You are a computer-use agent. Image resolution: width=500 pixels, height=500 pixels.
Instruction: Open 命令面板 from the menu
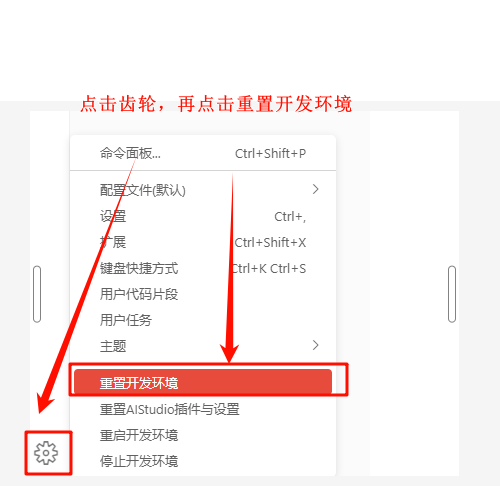(203, 153)
